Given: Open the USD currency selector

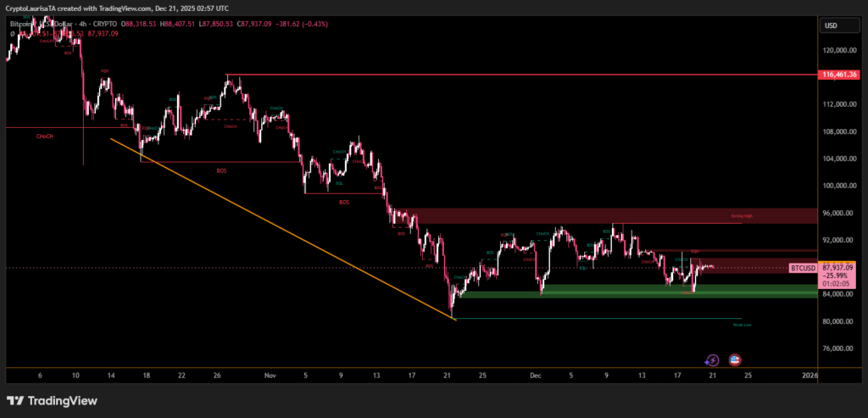Looking at the screenshot, I should pos(831,25).
